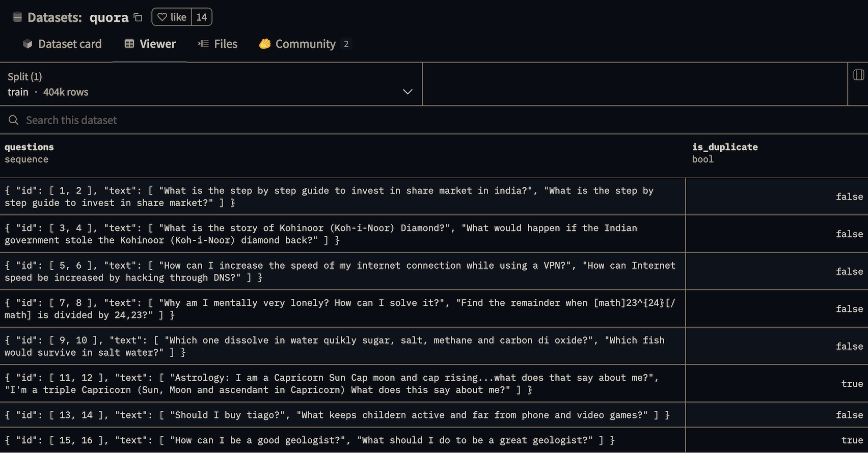Screen dimensions: 868x453
Task: Click the Dataset card cube icon
Action: coord(28,44)
